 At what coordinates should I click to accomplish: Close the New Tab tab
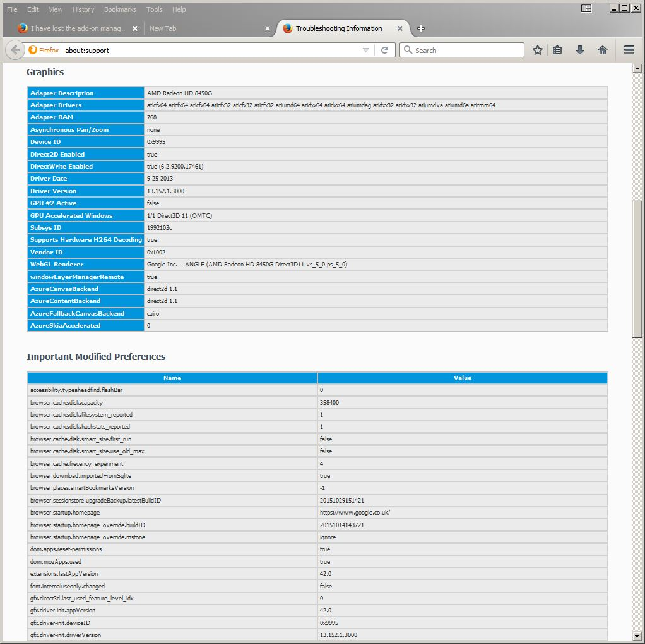coord(268,28)
